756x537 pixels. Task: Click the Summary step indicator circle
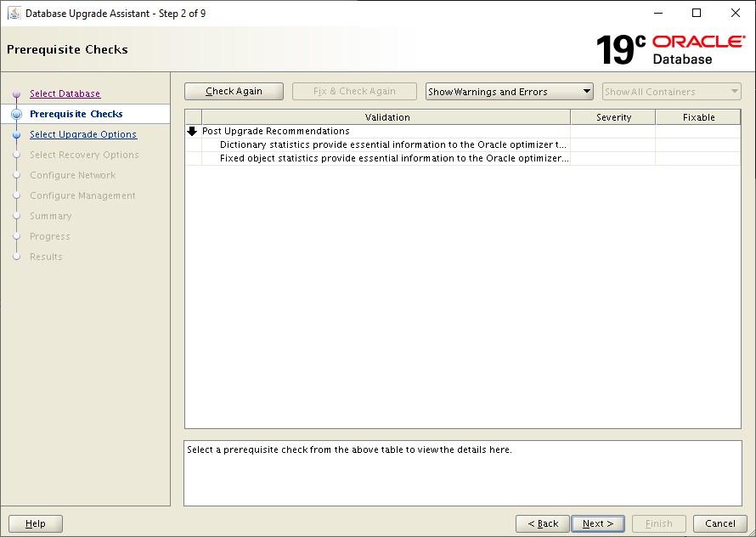point(18,216)
